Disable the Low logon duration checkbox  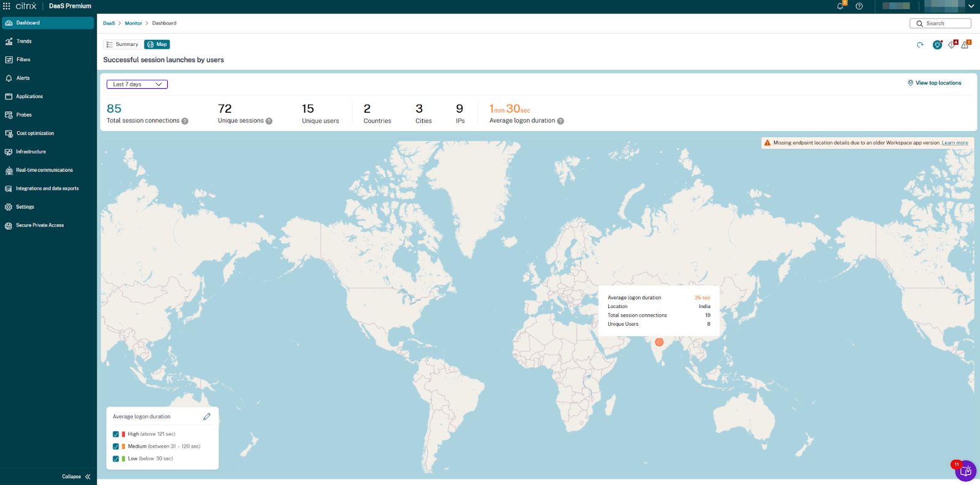tap(116, 459)
